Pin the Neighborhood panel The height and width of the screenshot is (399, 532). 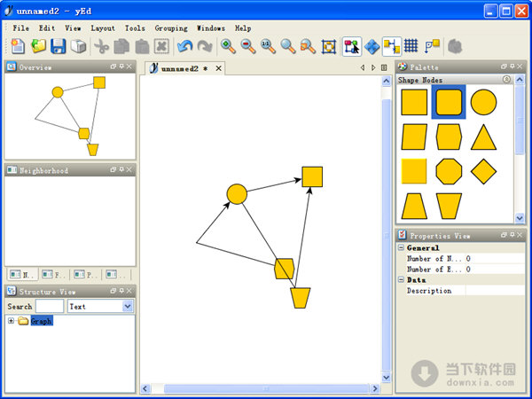click(x=121, y=169)
